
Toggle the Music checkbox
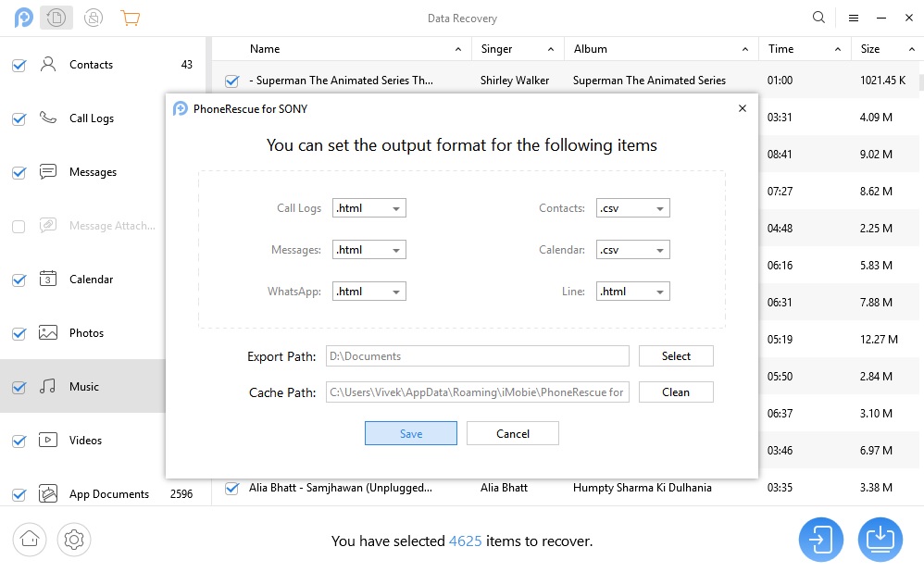(x=19, y=387)
